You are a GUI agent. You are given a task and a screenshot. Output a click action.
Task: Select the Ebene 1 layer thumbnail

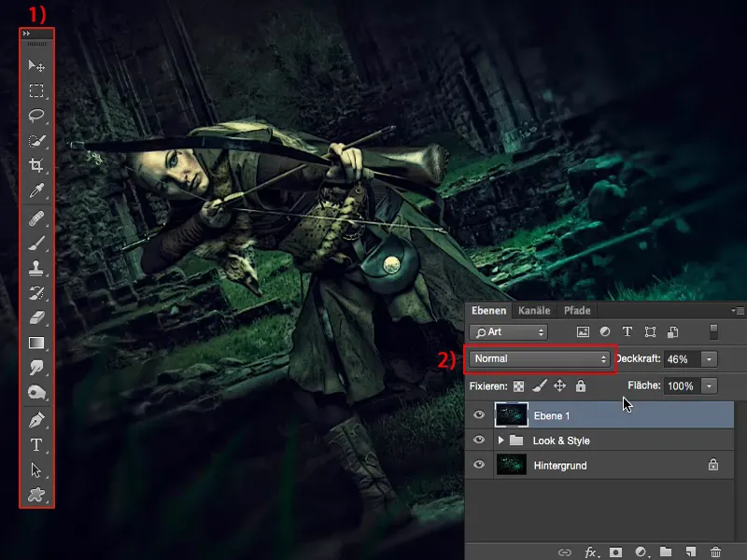[x=513, y=415]
